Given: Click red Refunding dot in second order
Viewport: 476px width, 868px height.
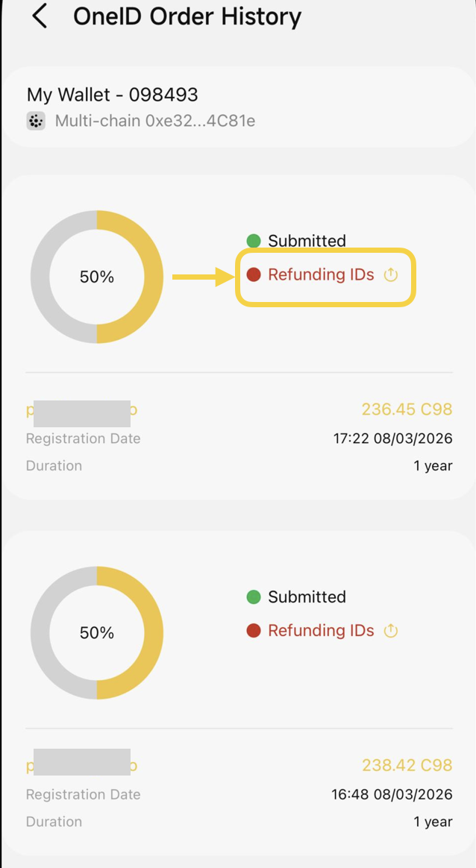Looking at the screenshot, I should (254, 631).
